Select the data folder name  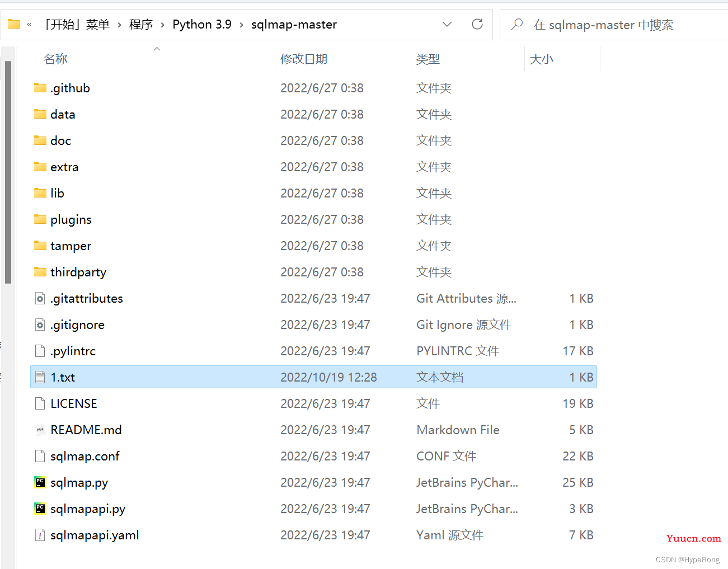pyautogui.click(x=63, y=114)
